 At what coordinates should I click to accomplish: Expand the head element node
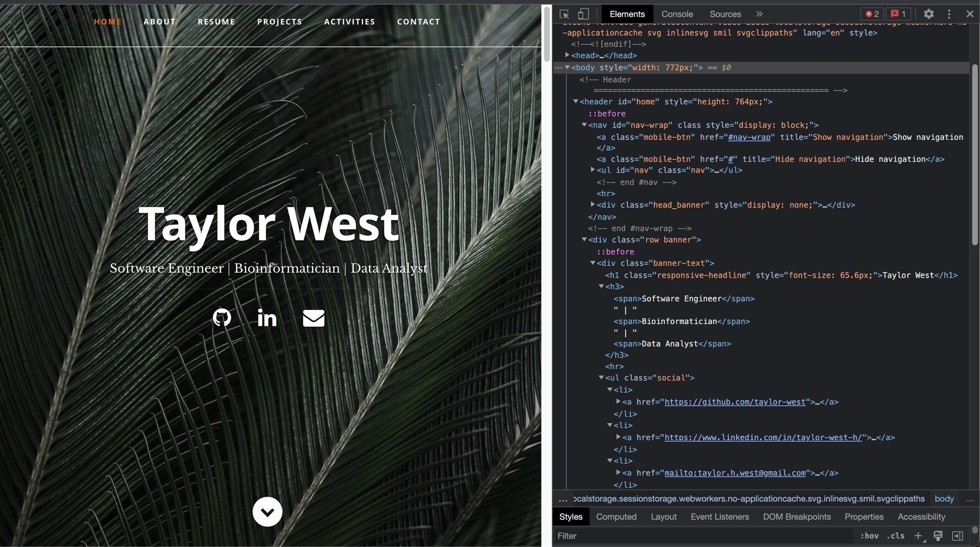(567, 55)
